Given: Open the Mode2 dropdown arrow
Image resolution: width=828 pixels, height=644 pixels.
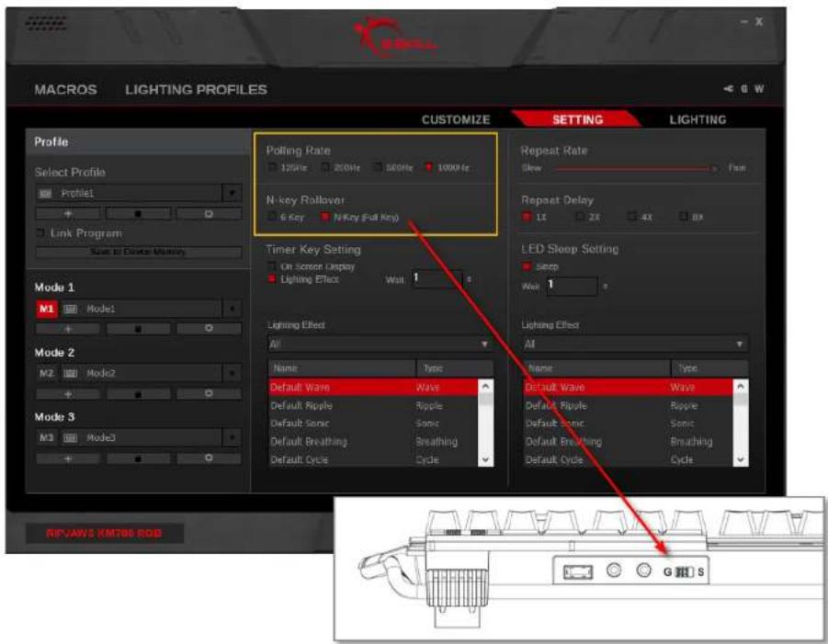Looking at the screenshot, I should [232, 373].
